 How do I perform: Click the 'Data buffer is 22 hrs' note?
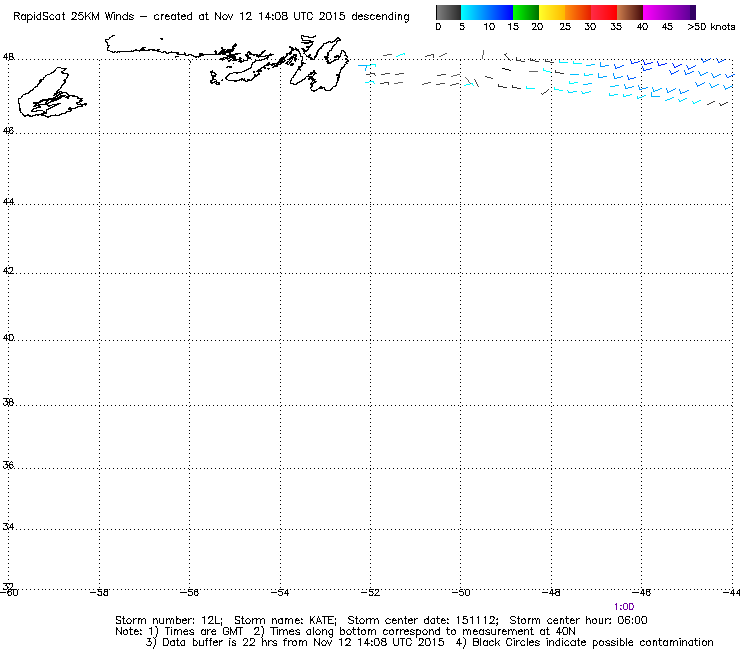220,642
